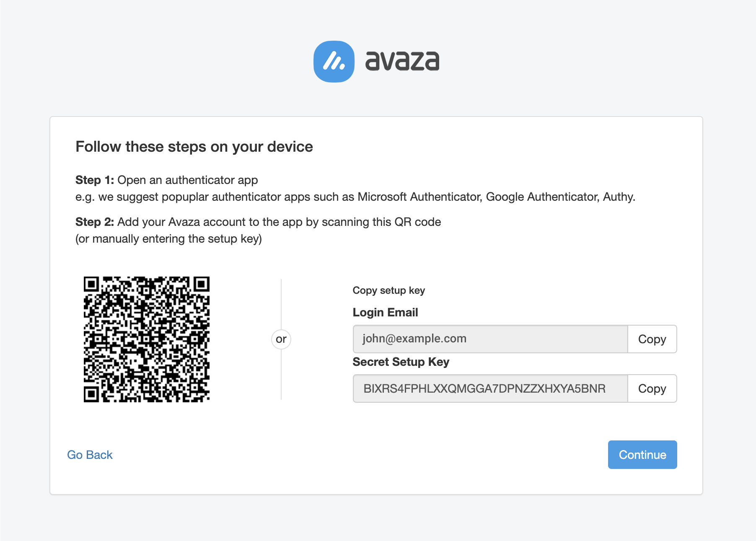Click the bottom-left QR finder square

click(x=91, y=394)
